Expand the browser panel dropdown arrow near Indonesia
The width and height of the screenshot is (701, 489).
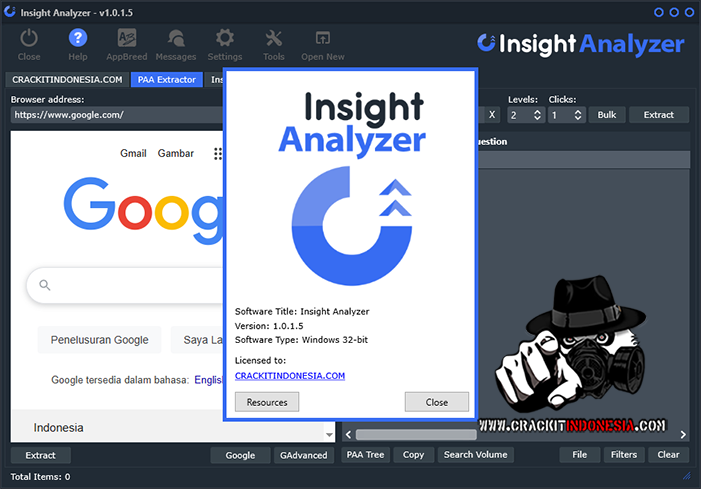329,434
